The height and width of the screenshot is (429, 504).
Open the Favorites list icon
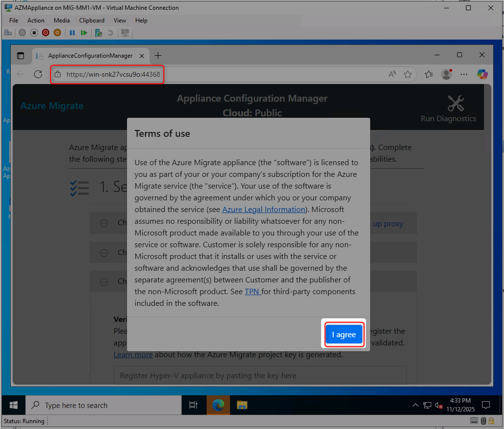pos(429,74)
